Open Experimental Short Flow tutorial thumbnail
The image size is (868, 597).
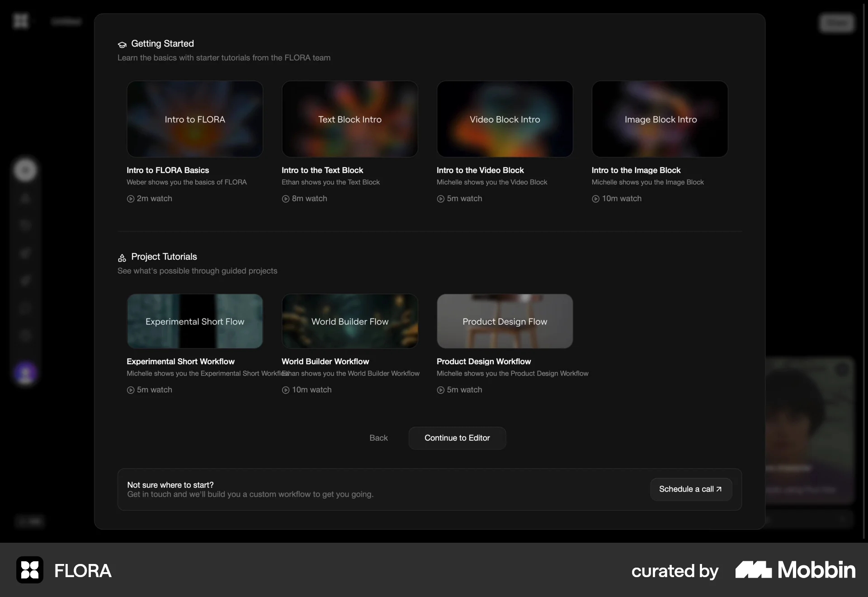tap(195, 321)
